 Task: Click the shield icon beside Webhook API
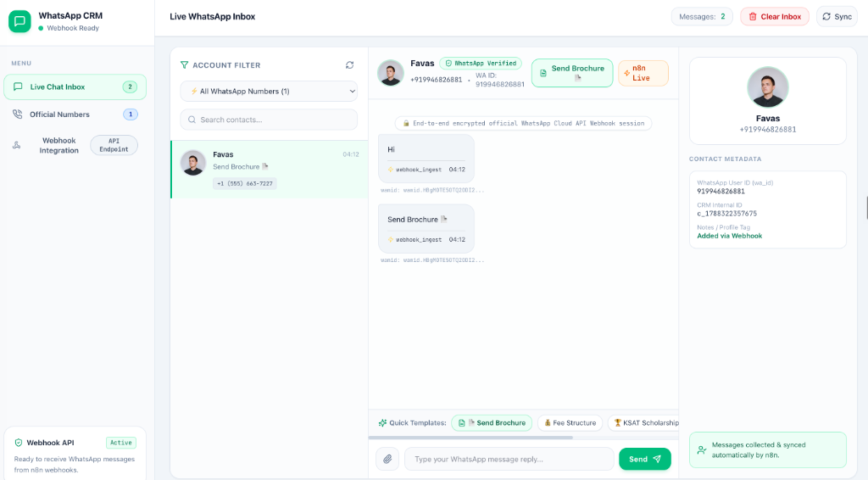pyautogui.click(x=19, y=443)
